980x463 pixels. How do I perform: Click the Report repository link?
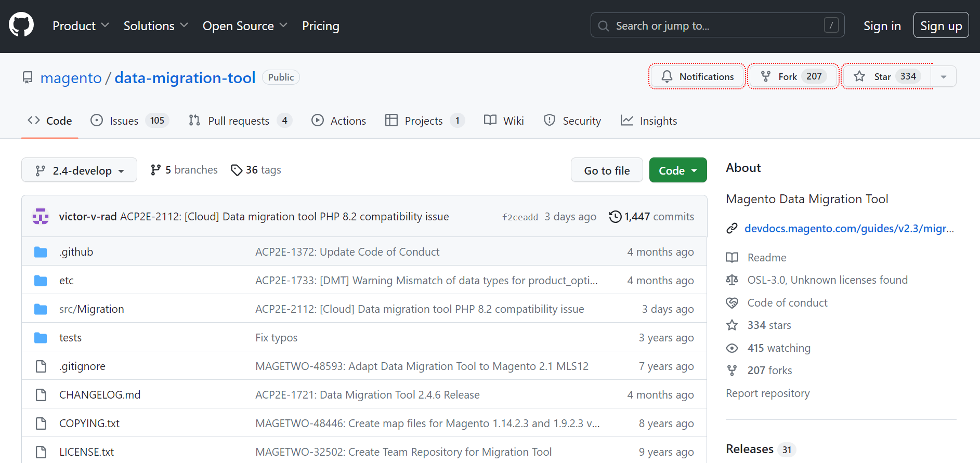pyautogui.click(x=768, y=393)
